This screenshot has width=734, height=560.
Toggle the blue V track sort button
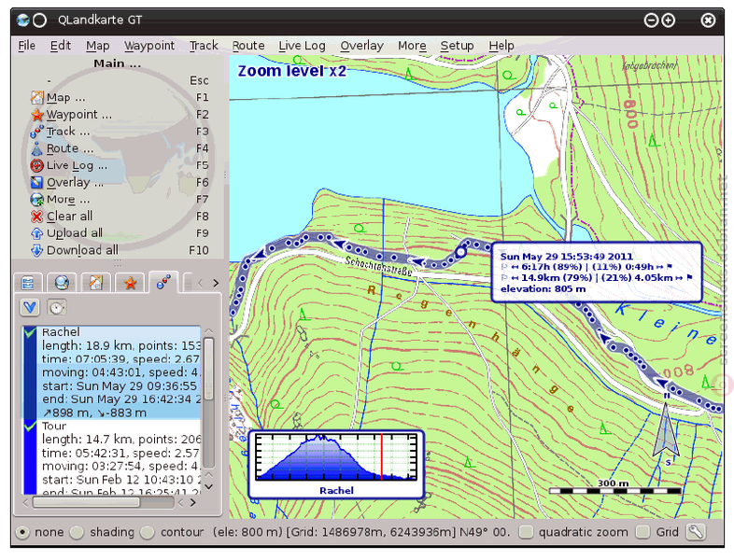click(30, 307)
